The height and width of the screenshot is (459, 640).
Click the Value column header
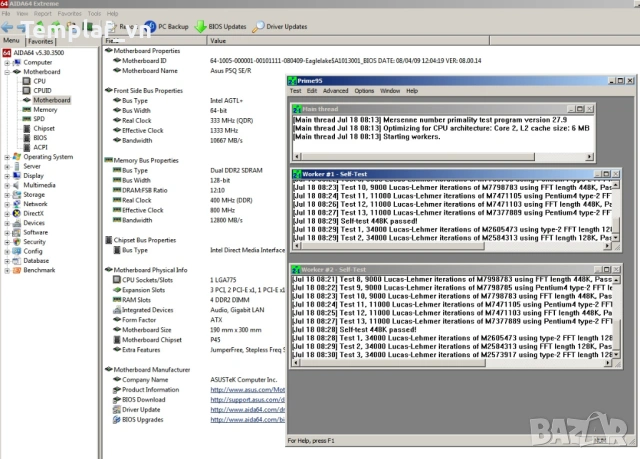tap(348, 41)
